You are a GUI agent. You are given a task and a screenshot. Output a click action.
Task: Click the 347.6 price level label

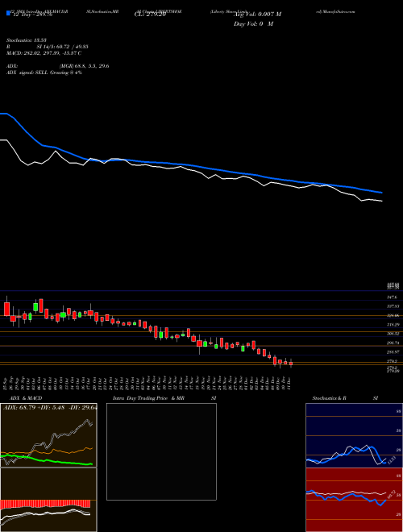392,297
